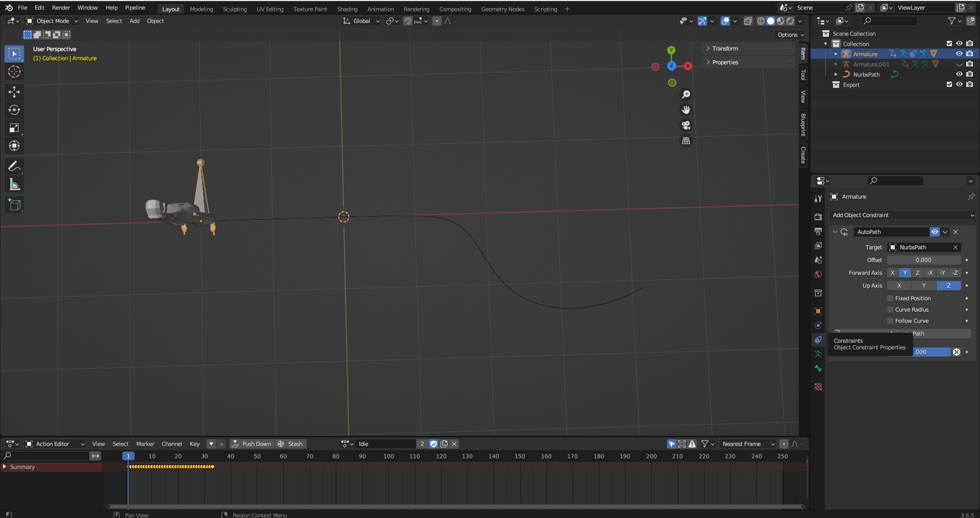Select the Add Cube tool
The image size is (980, 518).
point(14,204)
